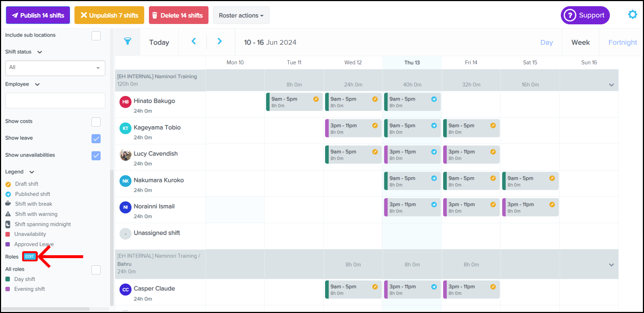Click Casper Claude's CC avatar
The width and height of the screenshot is (644, 313).
125,290
